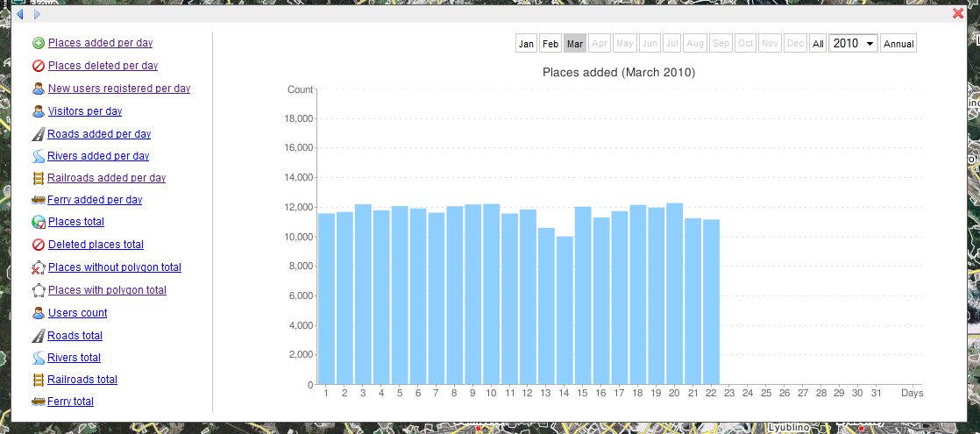Click the green plus icon for places added
The height and width of the screenshot is (434, 980).
coord(39,43)
